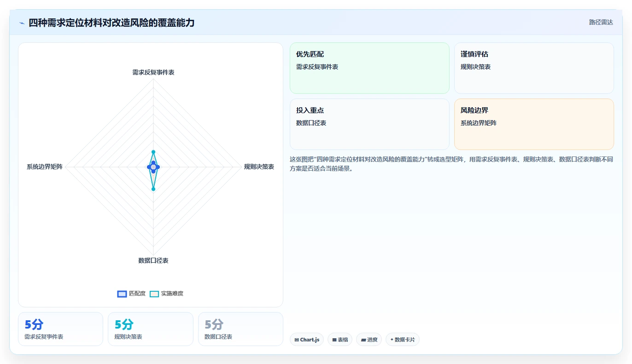Image resolution: width=632 pixels, height=364 pixels.
Task: Select the 优先匹配 green card
Action: [369, 68]
